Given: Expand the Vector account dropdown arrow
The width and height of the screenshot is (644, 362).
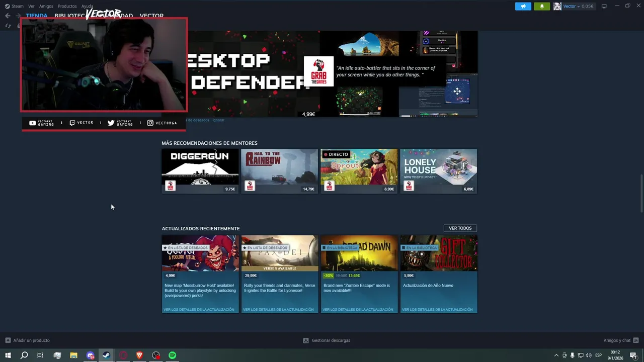Looking at the screenshot, I should coord(578,6).
